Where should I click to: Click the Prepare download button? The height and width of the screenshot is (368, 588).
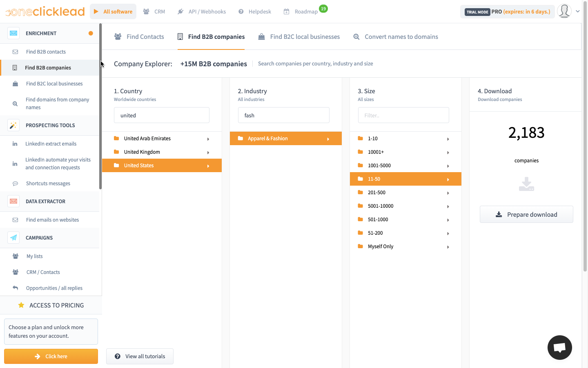point(526,214)
